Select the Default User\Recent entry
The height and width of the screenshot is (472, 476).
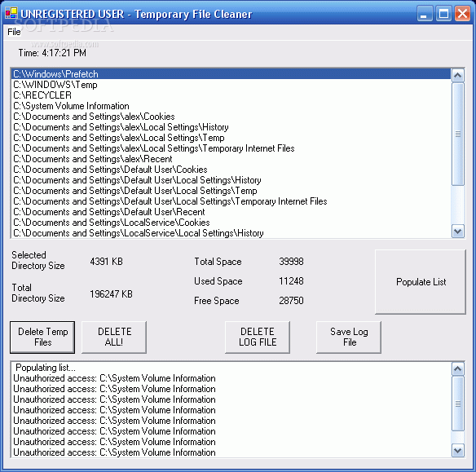[x=231, y=212]
